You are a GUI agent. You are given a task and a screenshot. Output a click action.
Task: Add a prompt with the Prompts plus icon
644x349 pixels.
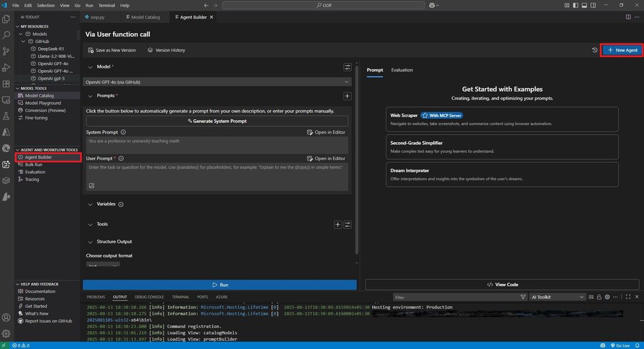click(x=348, y=96)
